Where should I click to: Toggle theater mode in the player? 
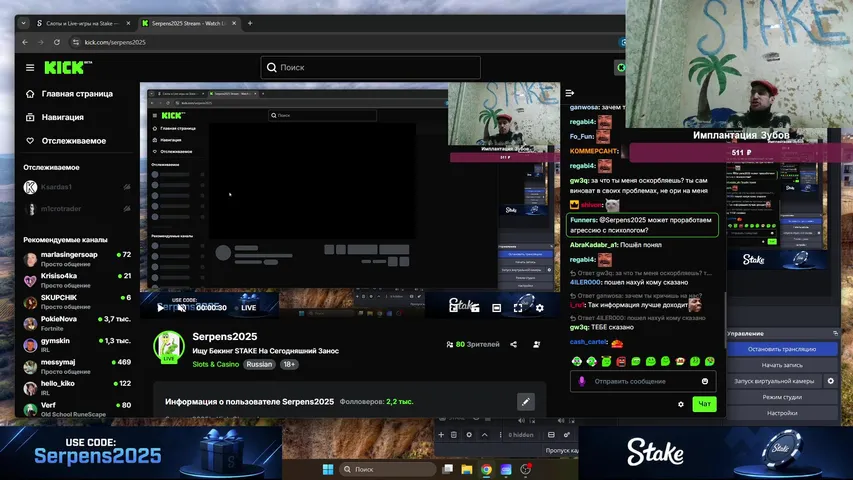497,307
